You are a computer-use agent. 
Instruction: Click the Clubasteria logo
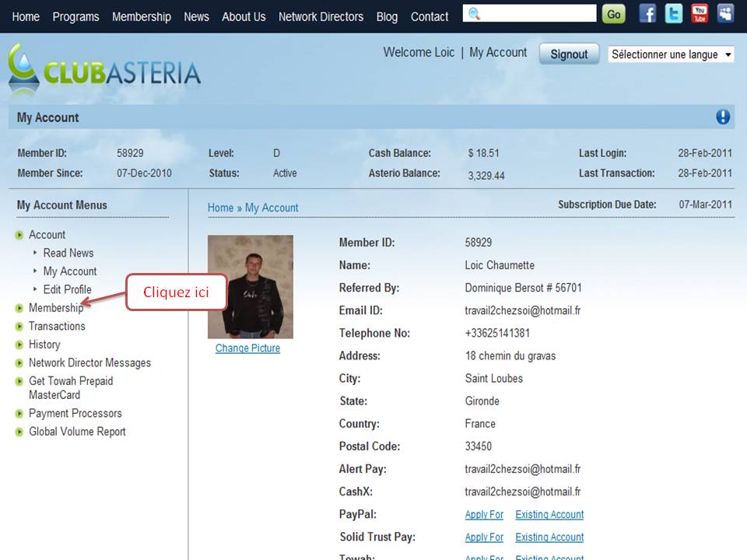[x=104, y=70]
